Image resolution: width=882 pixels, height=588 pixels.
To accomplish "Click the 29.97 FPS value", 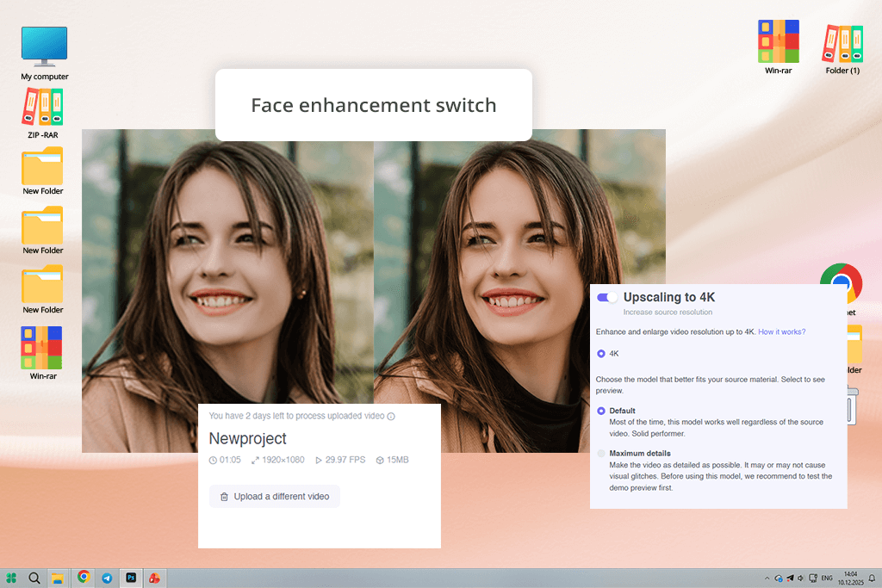I will (345, 460).
